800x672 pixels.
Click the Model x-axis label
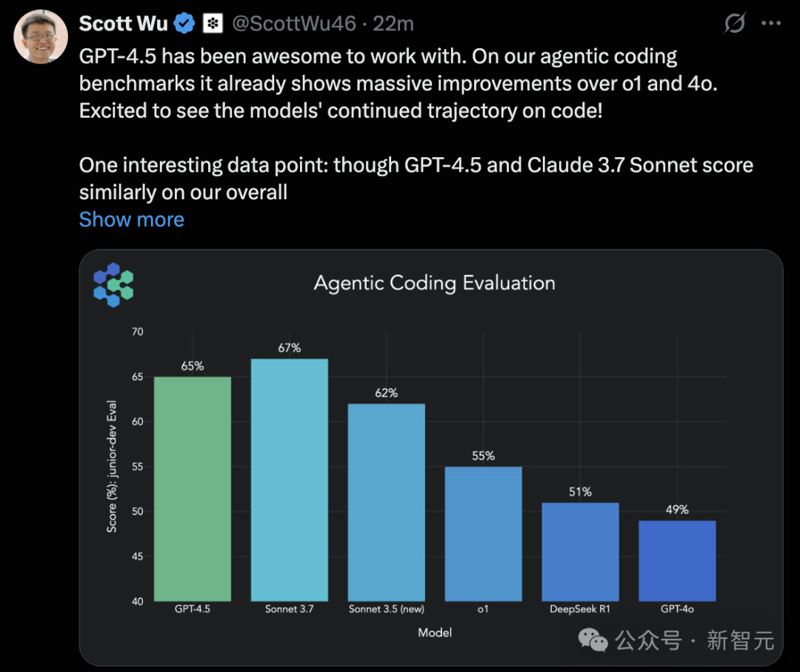pyautogui.click(x=435, y=633)
